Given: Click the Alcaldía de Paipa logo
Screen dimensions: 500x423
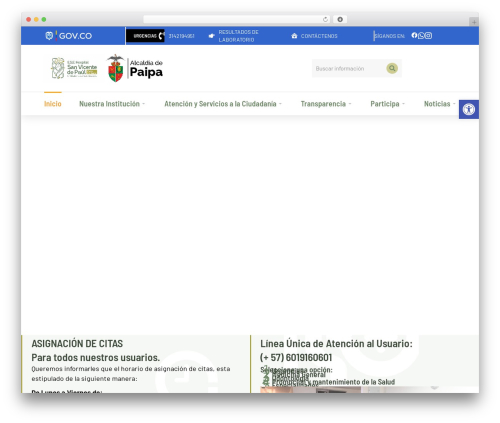Looking at the screenshot, I should coord(135,68).
